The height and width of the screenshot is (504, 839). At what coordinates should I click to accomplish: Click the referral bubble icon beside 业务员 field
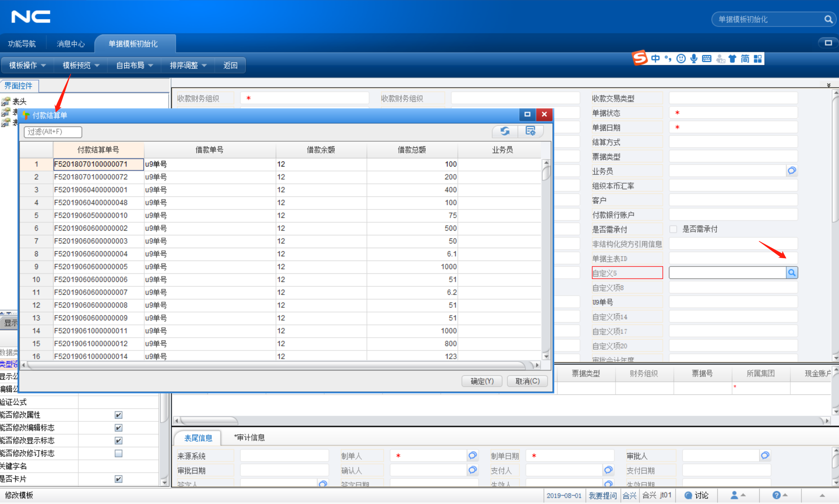pos(792,170)
